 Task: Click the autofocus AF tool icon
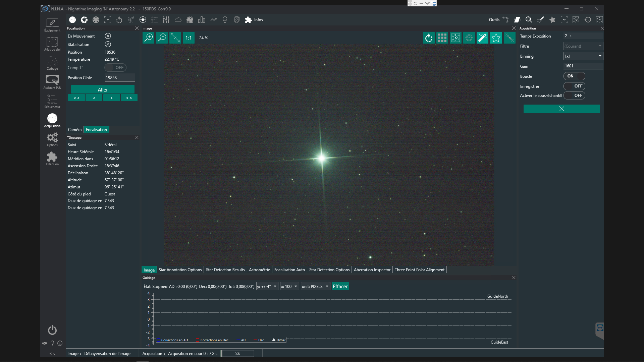[564, 20]
